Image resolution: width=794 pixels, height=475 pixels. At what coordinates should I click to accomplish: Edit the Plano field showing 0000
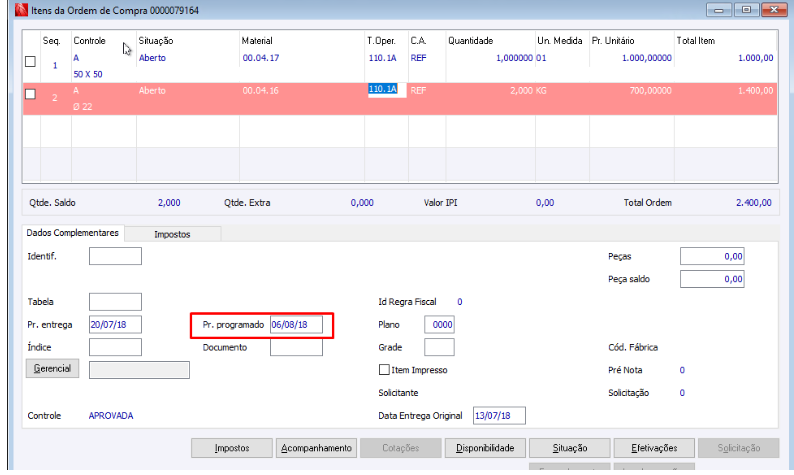(x=440, y=325)
